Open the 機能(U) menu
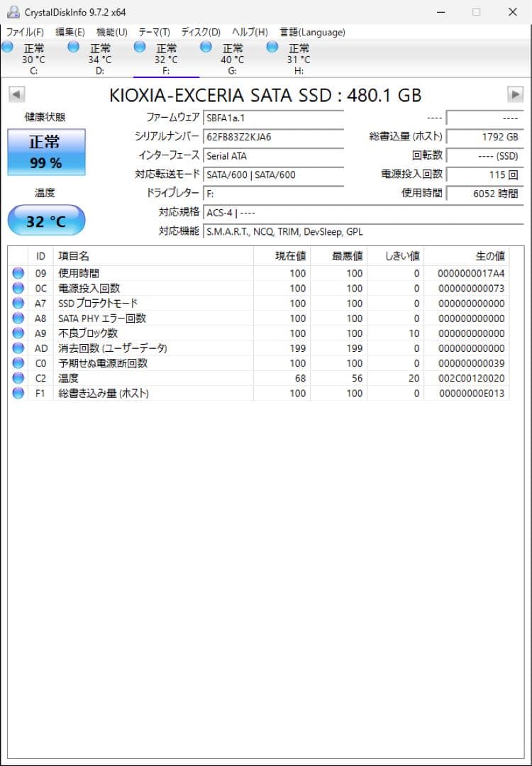Image resolution: width=532 pixels, height=766 pixels. 112,32
